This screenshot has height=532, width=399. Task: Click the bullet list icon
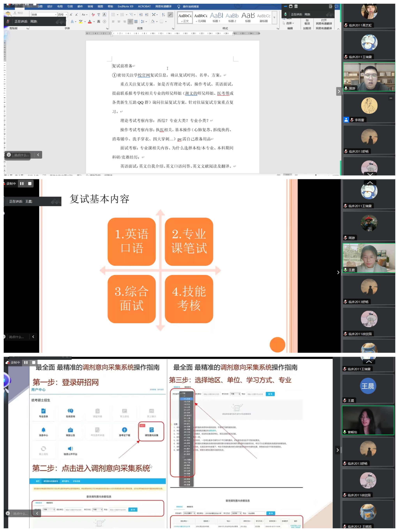tap(113, 15)
